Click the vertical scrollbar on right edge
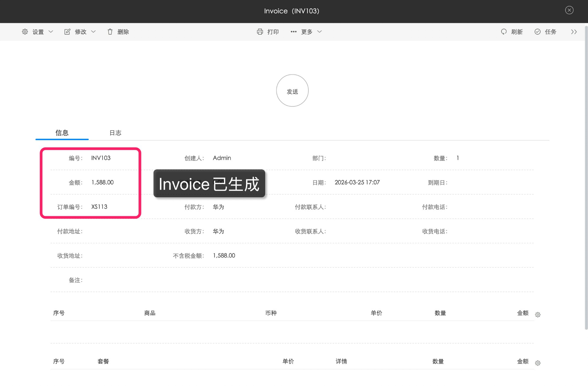The image size is (588, 386). tap(586, 176)
